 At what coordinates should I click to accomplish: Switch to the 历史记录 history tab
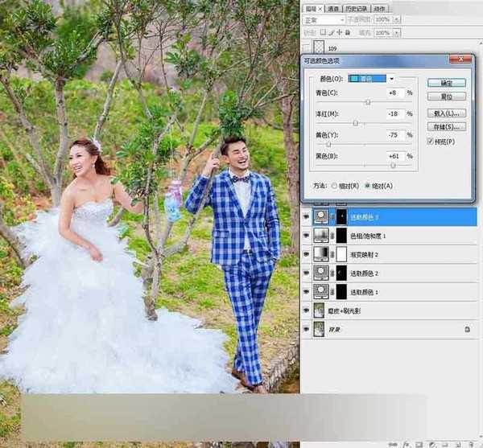click(x=358, y=6)
